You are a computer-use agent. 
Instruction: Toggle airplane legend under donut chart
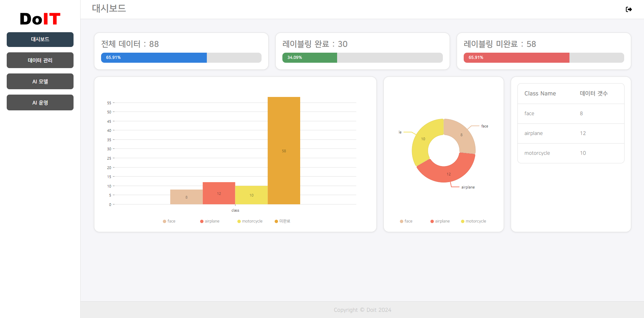point(440,221)
